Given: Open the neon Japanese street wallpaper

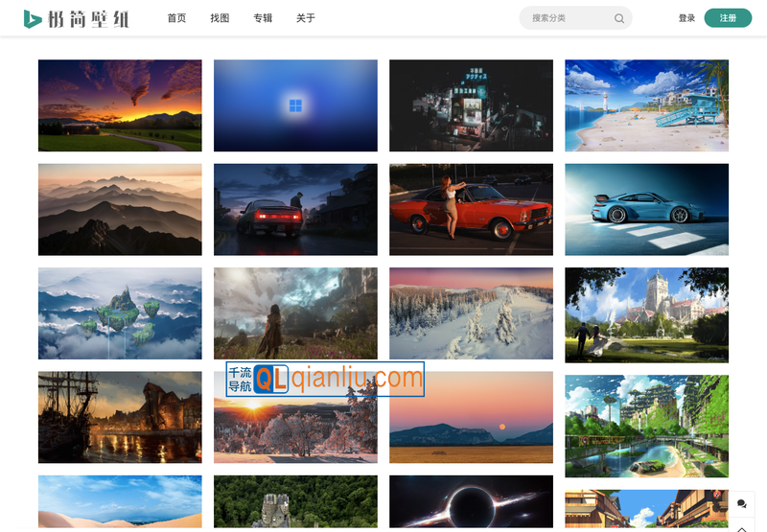Looking at the screenshot, I should coord(471,105).
